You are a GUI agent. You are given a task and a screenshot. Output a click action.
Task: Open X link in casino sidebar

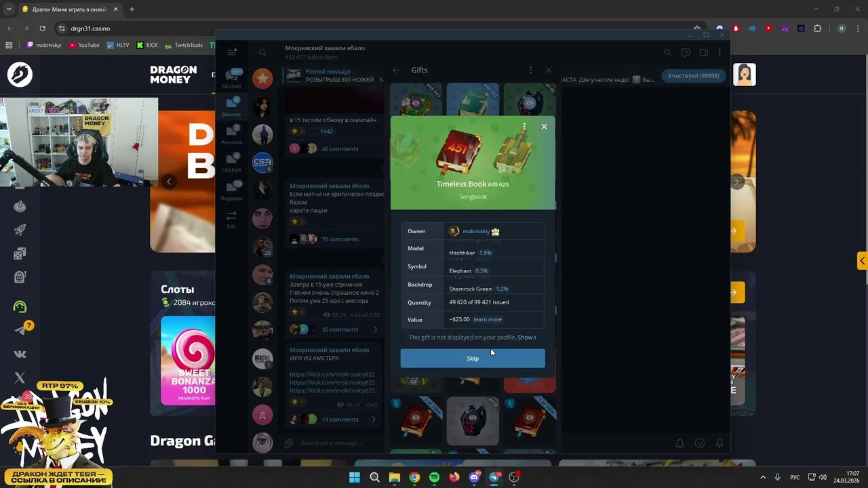coord(20,378)
